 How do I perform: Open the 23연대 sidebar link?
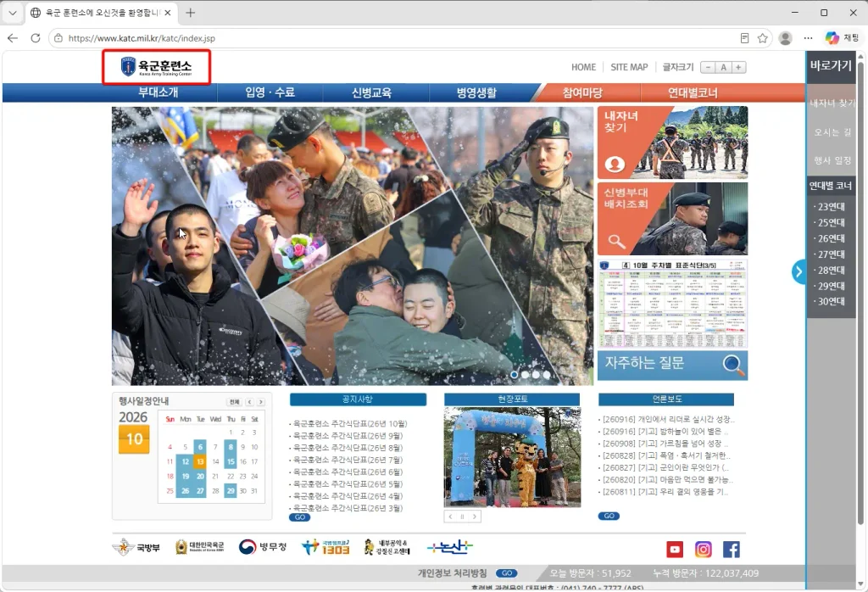coord(830,207)
